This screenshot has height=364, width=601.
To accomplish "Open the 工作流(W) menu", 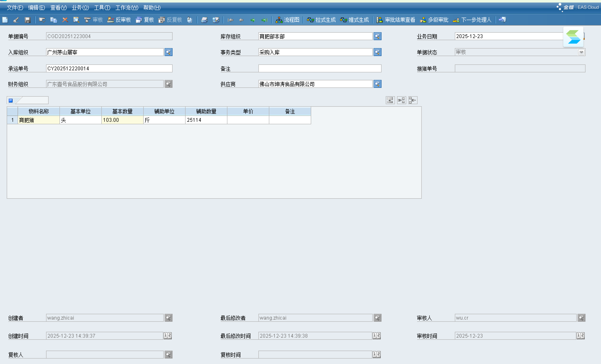I will click(x=127, y=8).
